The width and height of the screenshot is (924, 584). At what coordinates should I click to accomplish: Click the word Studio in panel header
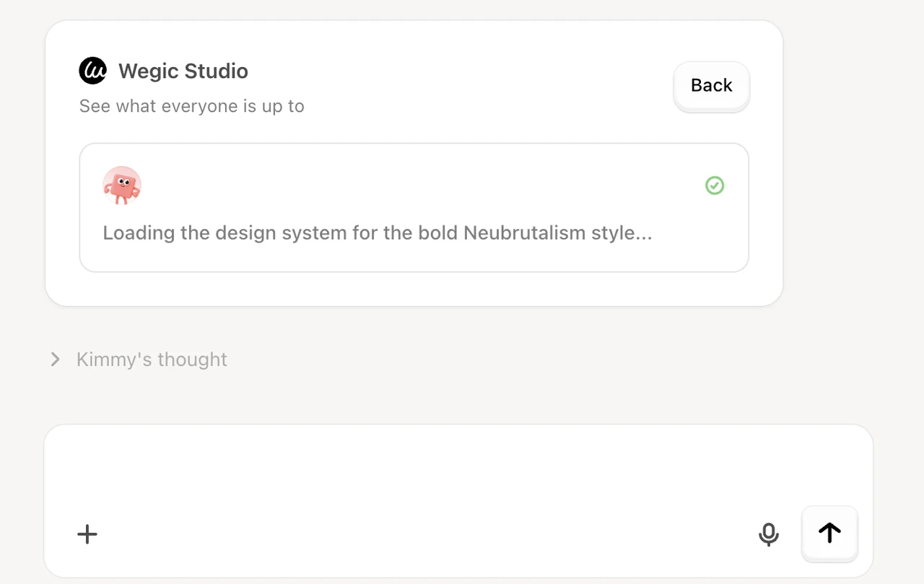click(x=216, y=71)
